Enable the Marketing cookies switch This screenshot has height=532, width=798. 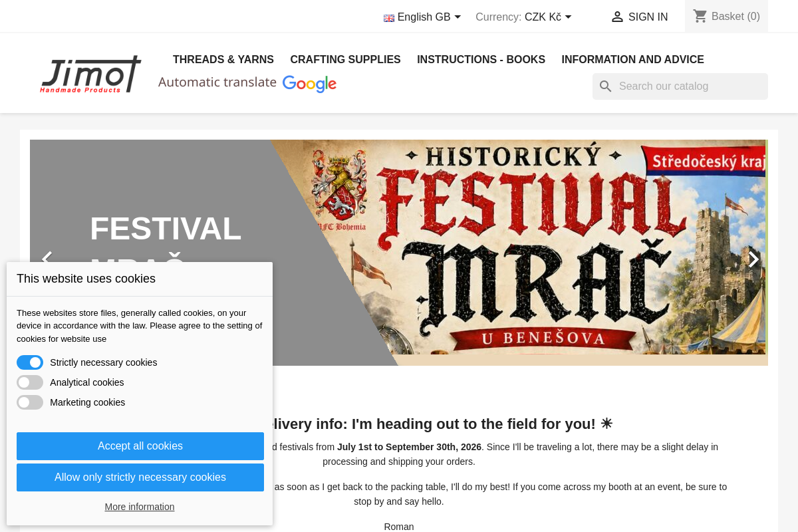click(x=30, y=402)
